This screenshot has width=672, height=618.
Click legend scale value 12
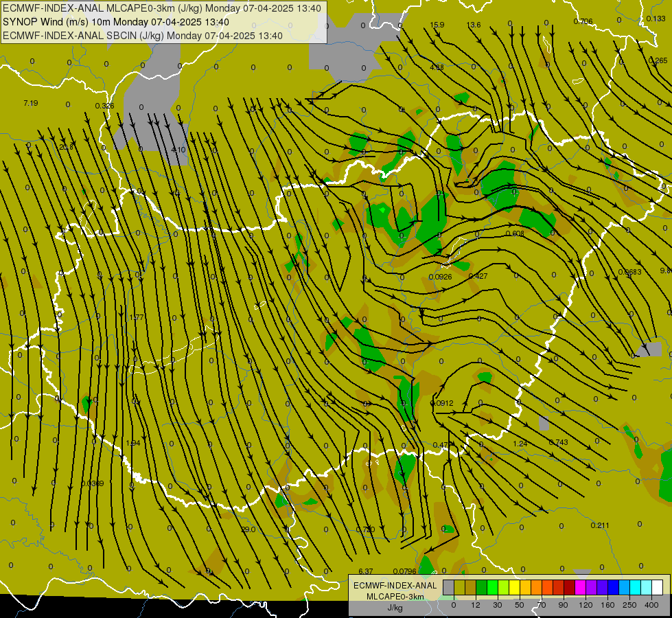click(476, 605)
